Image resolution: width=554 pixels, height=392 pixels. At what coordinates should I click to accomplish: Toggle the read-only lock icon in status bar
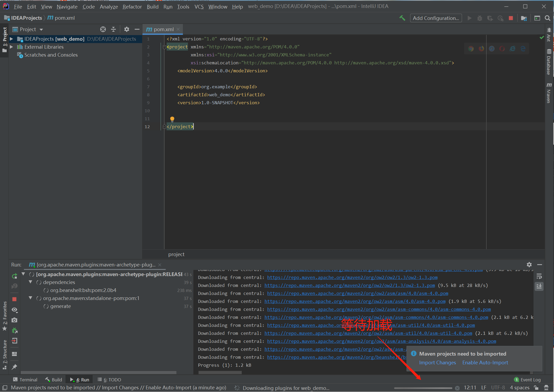(536, 388)
